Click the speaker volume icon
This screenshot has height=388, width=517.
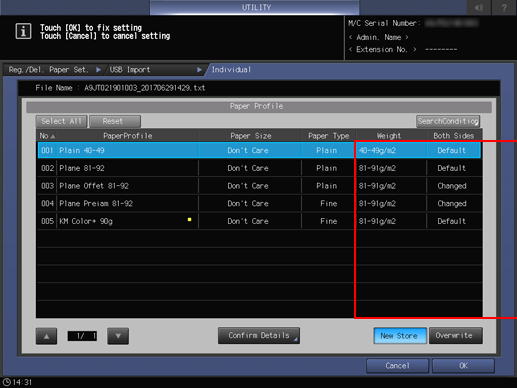[x=479, y=7]
